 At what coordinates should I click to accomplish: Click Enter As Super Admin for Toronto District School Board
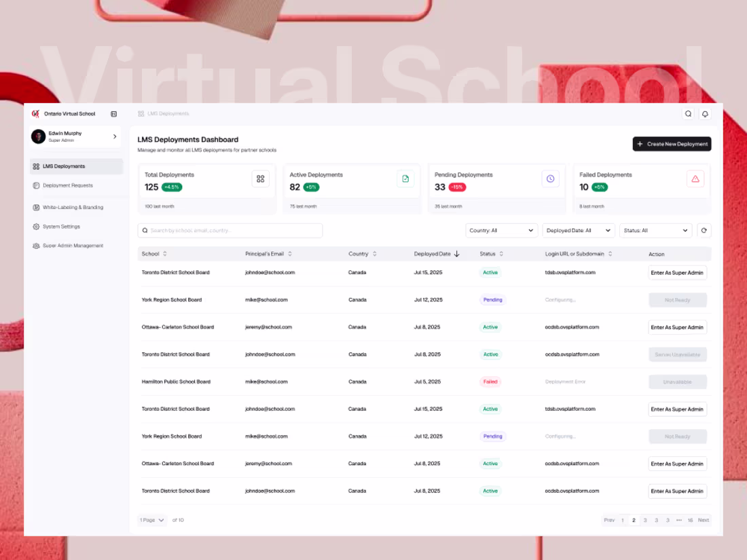click(677, 272)
